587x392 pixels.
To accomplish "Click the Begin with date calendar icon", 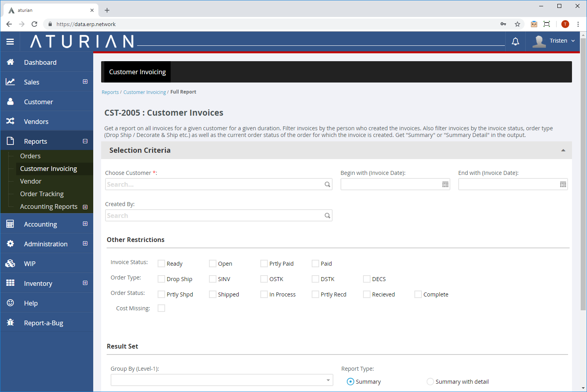I will click(x=445, y=184).
